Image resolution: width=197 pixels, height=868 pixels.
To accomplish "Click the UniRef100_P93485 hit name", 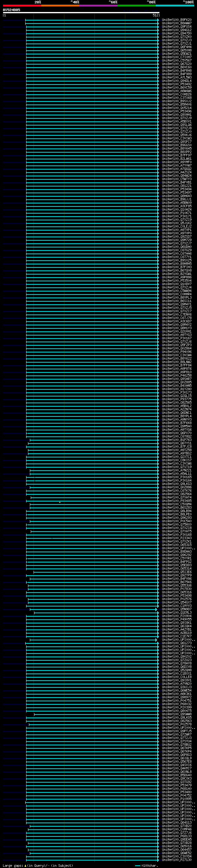I will click(176, 501).
